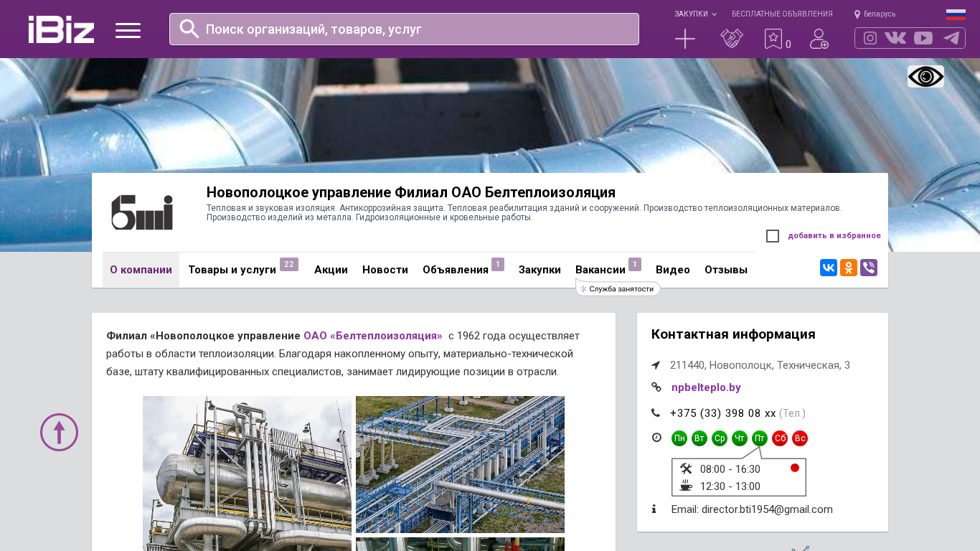980x551 pixels.
Task: Visit the npbelteplo.by website link
Action: click(x=706, y=387)
